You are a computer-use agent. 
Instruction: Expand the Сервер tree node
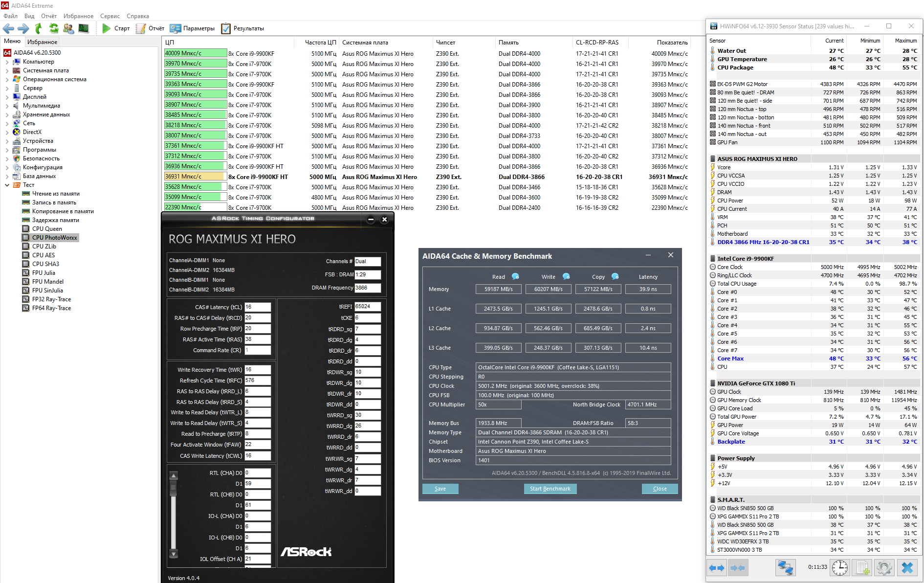click(7, 89)
